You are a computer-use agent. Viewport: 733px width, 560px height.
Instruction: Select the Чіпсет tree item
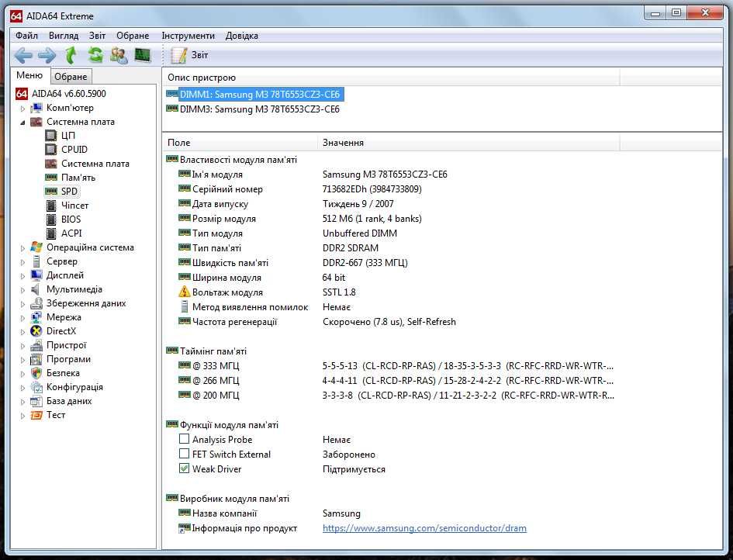click(x=74, y=206)
